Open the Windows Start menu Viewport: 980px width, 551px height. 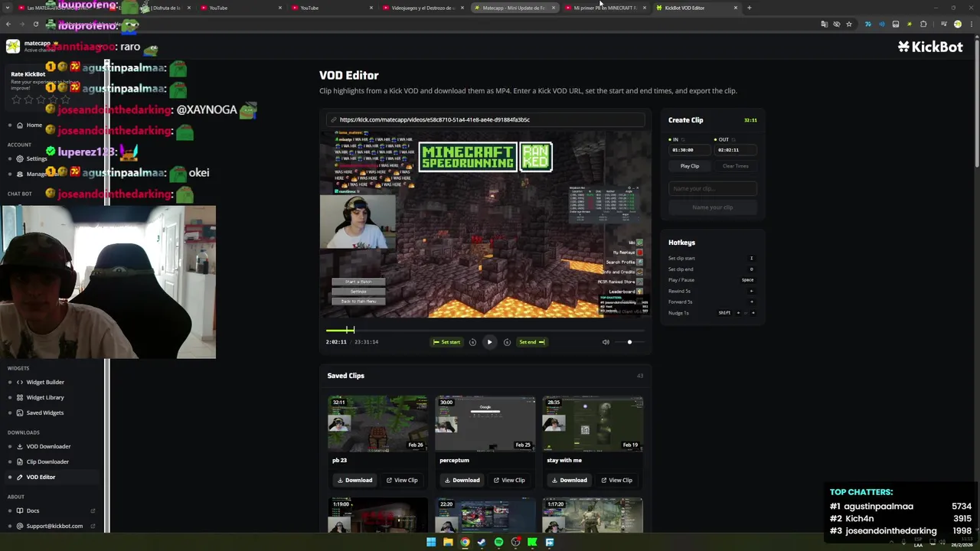431,542
